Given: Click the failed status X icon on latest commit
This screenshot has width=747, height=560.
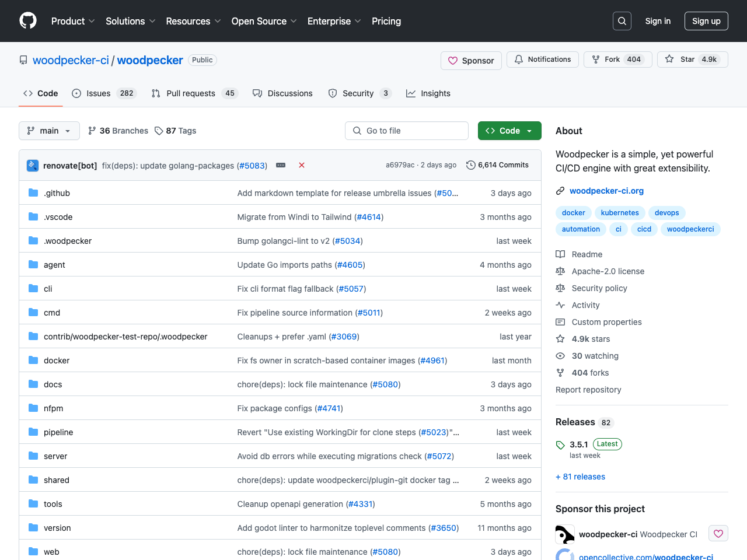Looking at the screenshot, I should tap(302, 165).
